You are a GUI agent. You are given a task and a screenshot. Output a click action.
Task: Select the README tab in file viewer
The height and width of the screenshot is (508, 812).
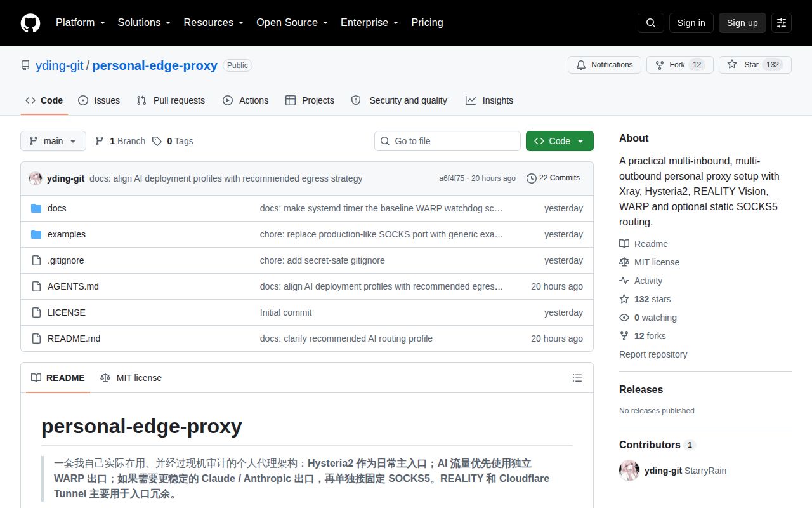(x=58, y=378)
